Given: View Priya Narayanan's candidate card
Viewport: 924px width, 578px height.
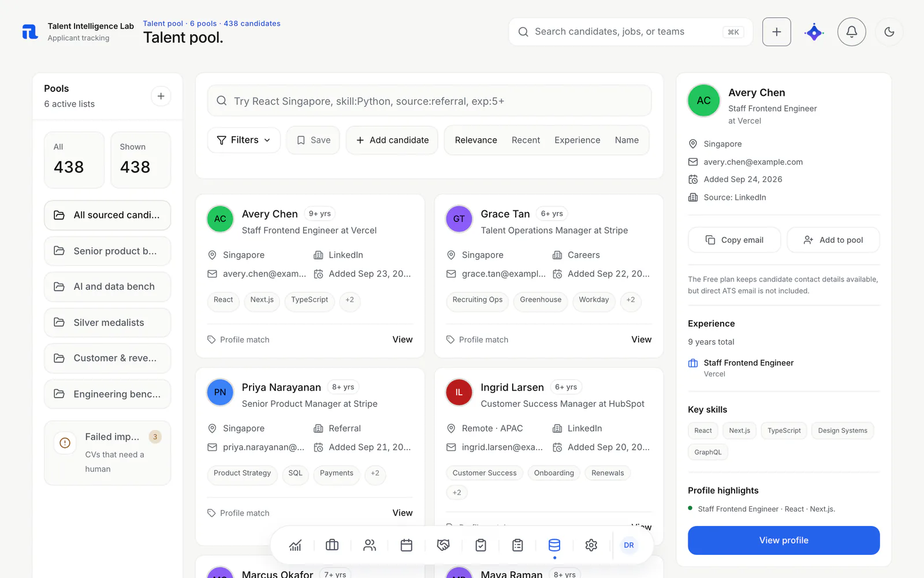Looking at the screenshot, I should 403,513.
